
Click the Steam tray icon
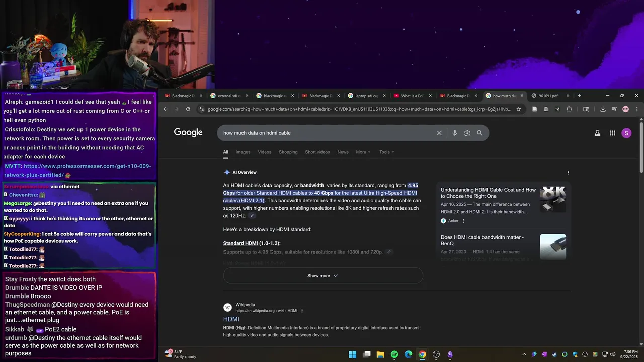tap(554, 354)
